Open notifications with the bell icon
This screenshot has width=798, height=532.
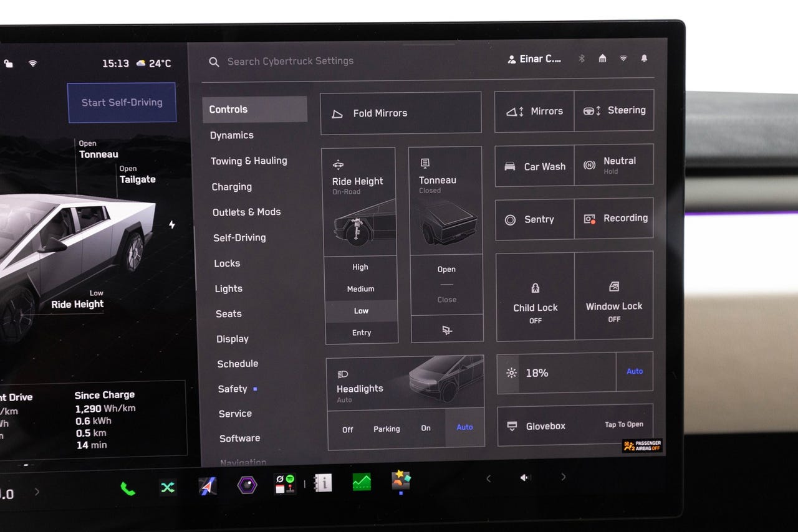[x=644, y=58]
